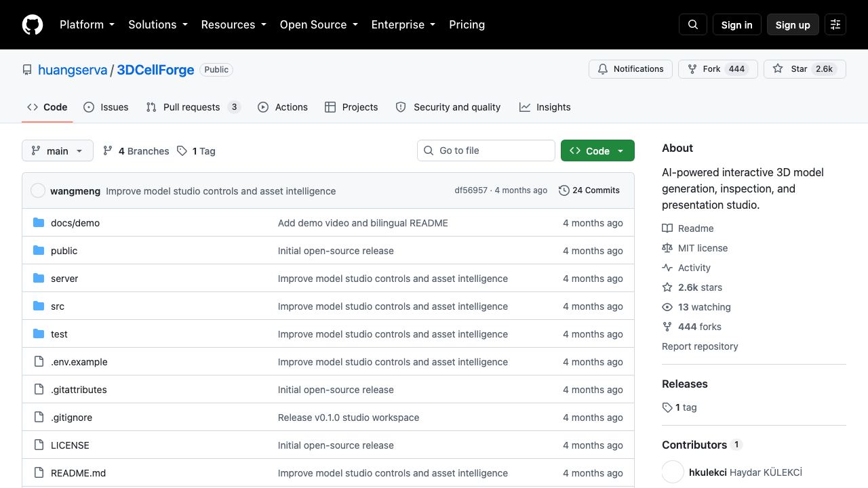Screen dimensions: 868x488
Task: Select the Code tab
Action: click(47, 107)
